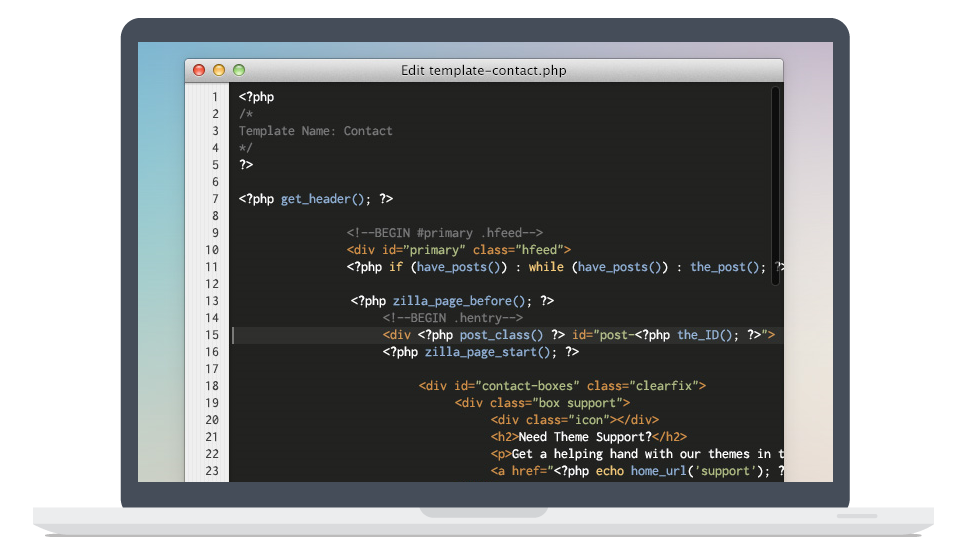Screen dimensions: 962x550
Task: Click line number 23 in the gutter
Action: [x=212, y=471]
